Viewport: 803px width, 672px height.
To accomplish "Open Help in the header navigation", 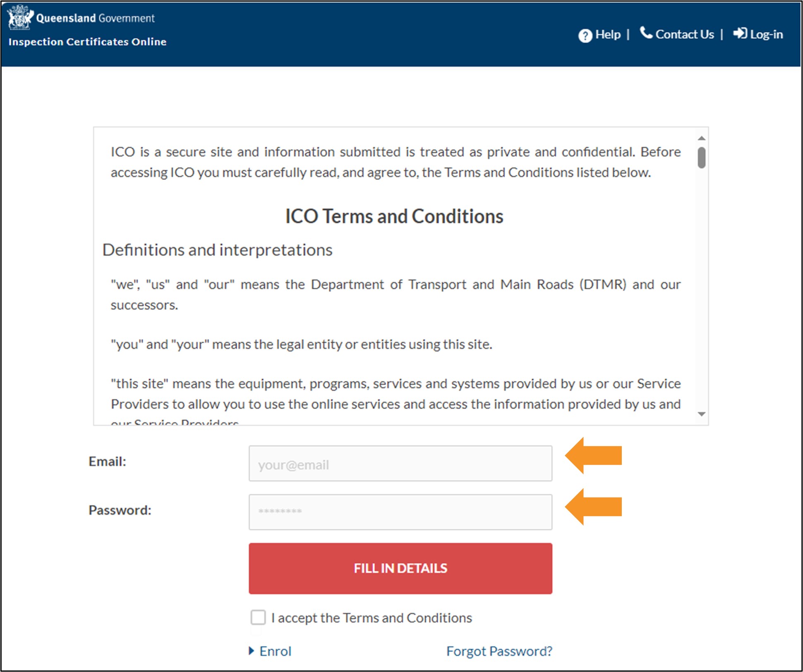I will [607, 34].
